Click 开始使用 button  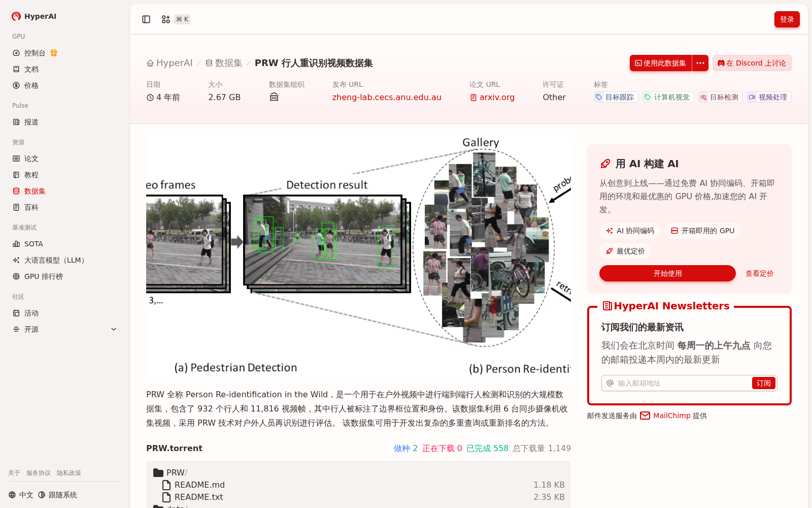(667, 273)
